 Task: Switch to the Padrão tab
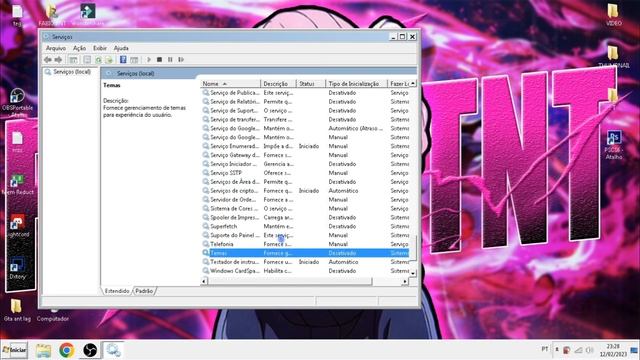pos(144,291)
